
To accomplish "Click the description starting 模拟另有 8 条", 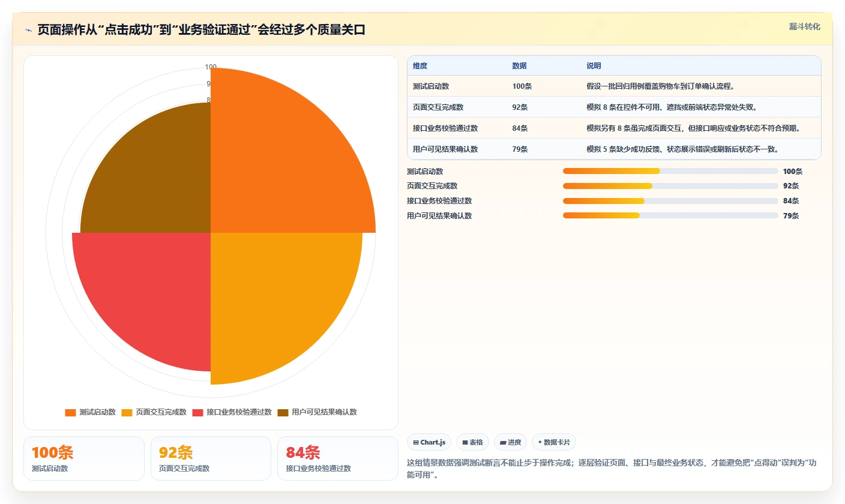I will coord(693,128).
